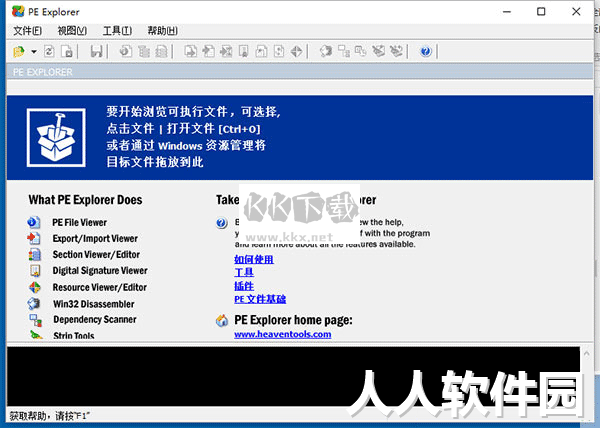The width and height of the screenshot is (600, 428).
Task: Click the overlapping windows tool icon
Action: coord(361,51)
